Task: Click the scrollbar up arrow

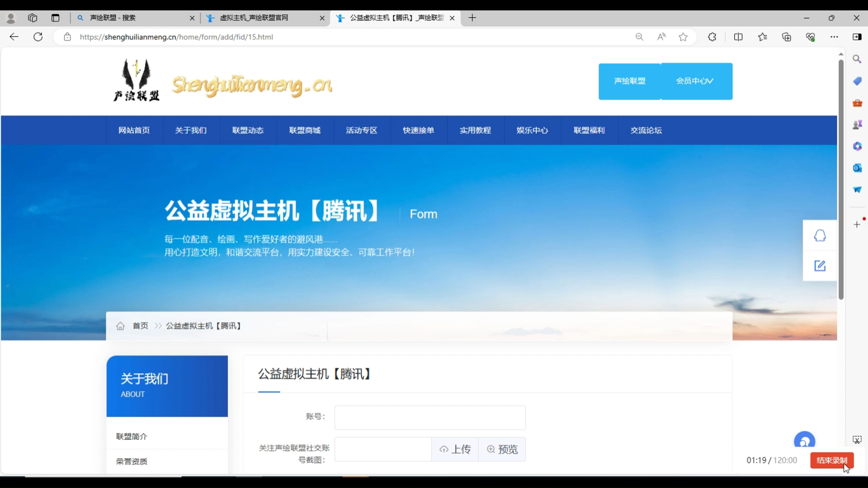Action: [841, 54]
